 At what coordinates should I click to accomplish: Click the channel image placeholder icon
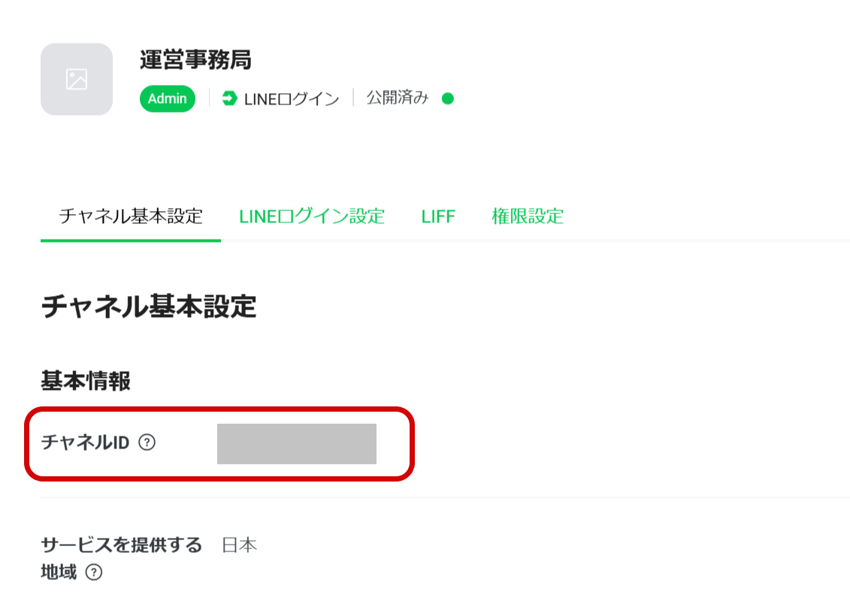tap(77, 79)
